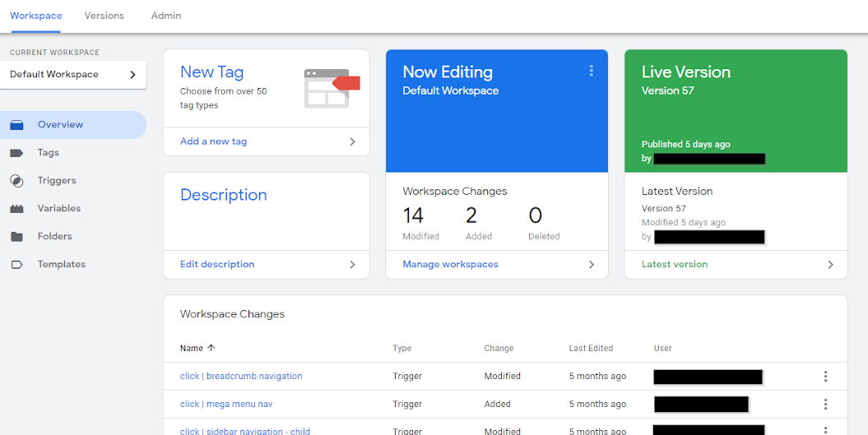This screenshot has width=868, height=435.
Task: Click the Triggers circle icon
Action: click(x=16, y=181)
